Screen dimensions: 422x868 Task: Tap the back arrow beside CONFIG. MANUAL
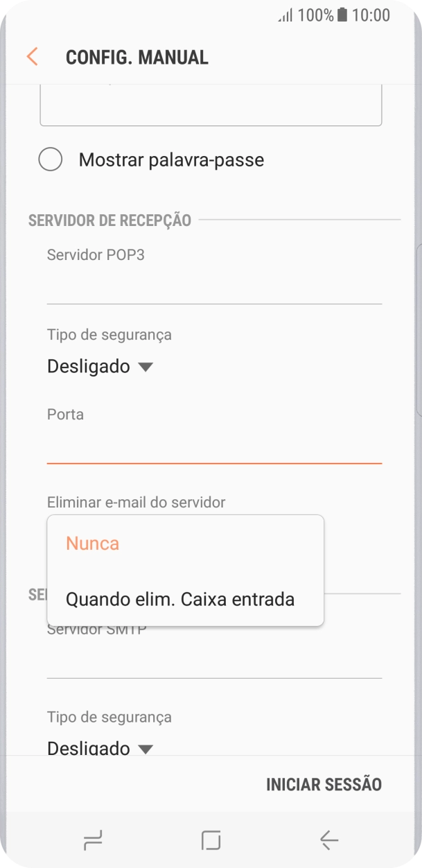pos(31,56)
